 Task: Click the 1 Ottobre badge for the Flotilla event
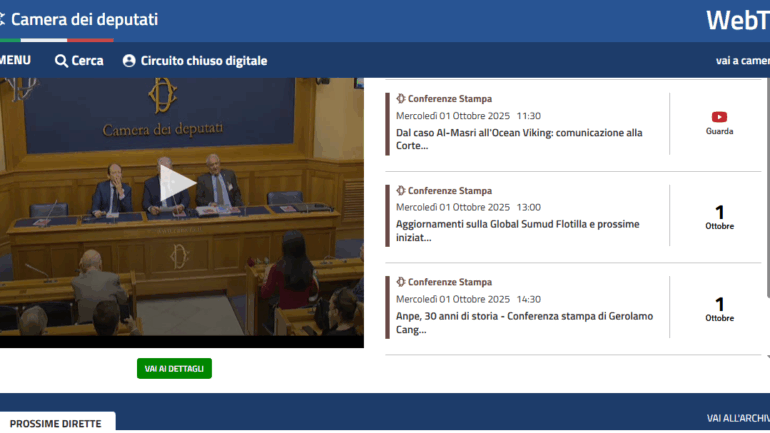click(719, 217)
